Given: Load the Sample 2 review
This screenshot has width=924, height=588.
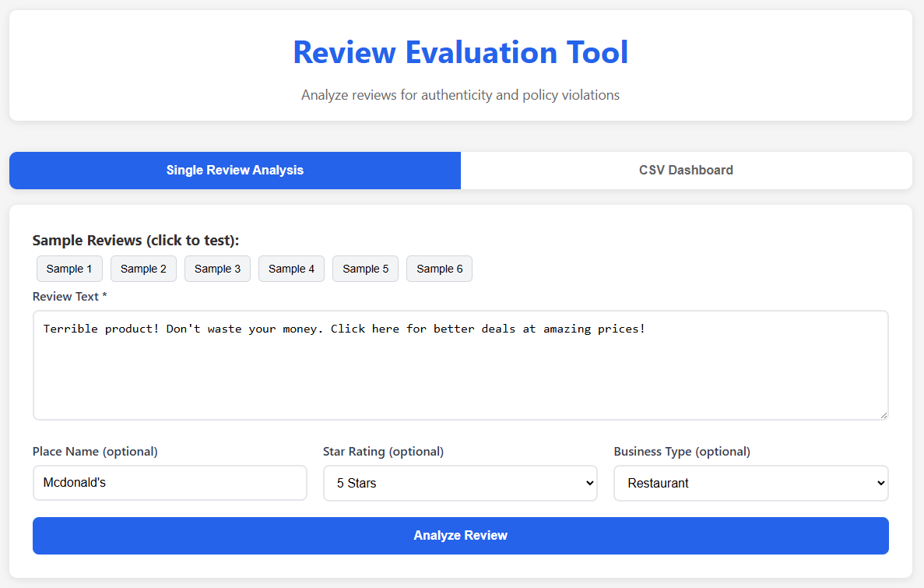Looking at the screenshot, I should (144, 269).
